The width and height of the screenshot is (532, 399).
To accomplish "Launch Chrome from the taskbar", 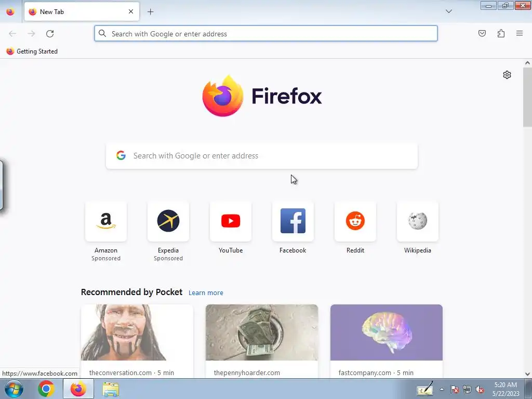I will [46, 389].
